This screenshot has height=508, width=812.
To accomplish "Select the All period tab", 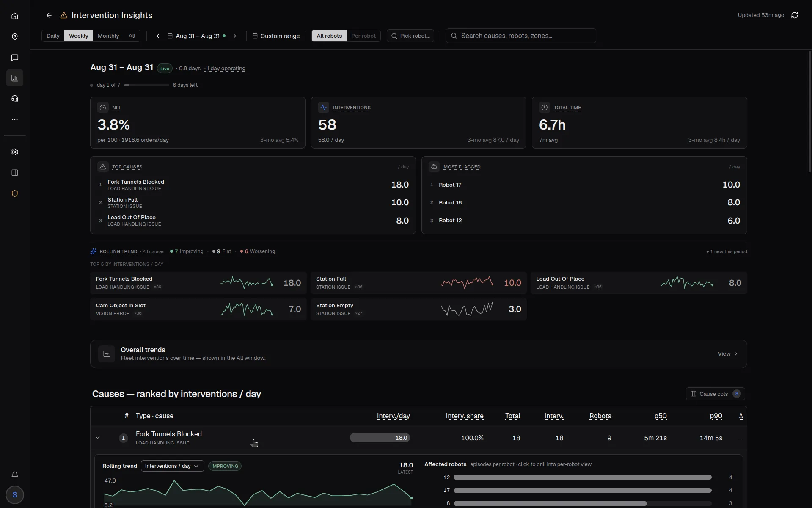I will coord(132,36).
